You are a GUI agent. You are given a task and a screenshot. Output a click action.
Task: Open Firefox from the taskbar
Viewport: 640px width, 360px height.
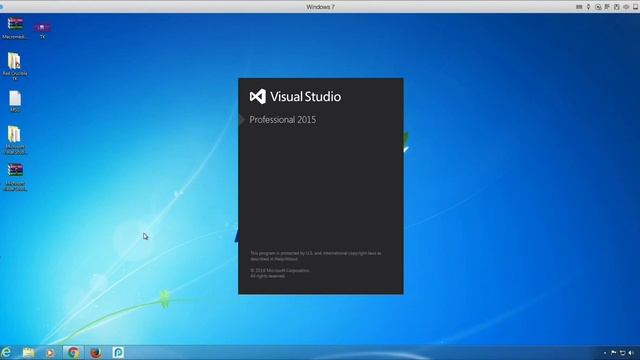(x=96, y=352)
